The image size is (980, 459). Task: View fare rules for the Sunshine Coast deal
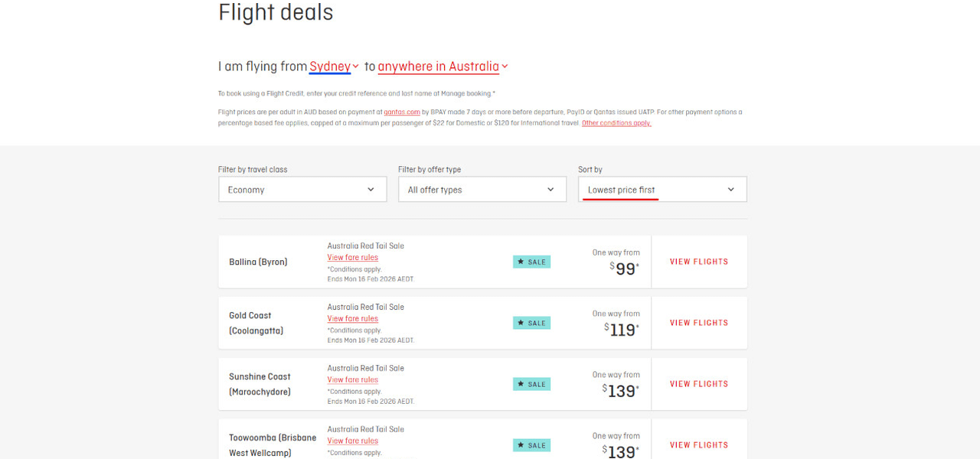click(x=352, y=380)
